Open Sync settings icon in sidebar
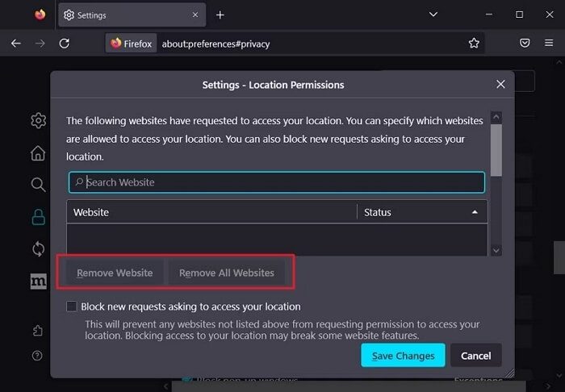Screen dimensions: 565x392 click(x=38, y=249)
